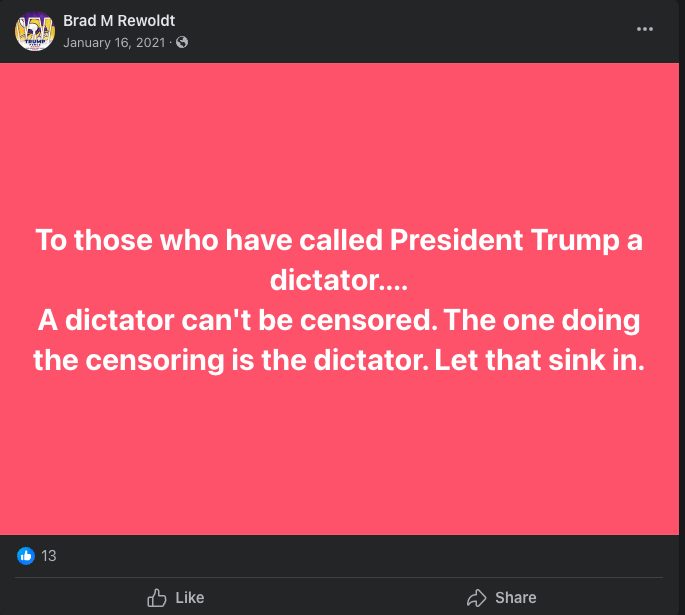Click the line "To those who have called President Trump a"
The width and height of the screenshot is (685, 615).
click(x=341, y=241)
